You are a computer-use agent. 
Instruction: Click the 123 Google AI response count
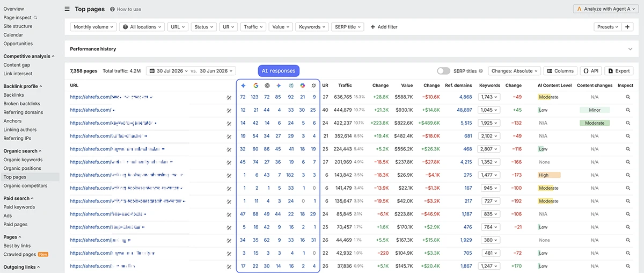tap(254, 97)
